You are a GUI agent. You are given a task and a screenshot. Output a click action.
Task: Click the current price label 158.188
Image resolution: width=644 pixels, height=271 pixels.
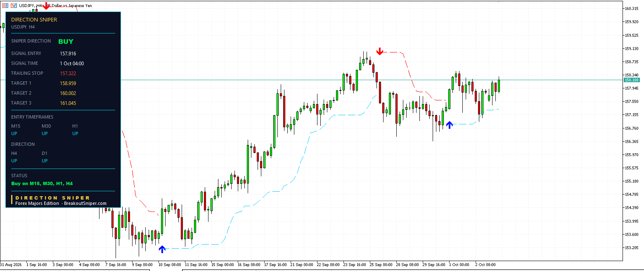pos(632,80)
